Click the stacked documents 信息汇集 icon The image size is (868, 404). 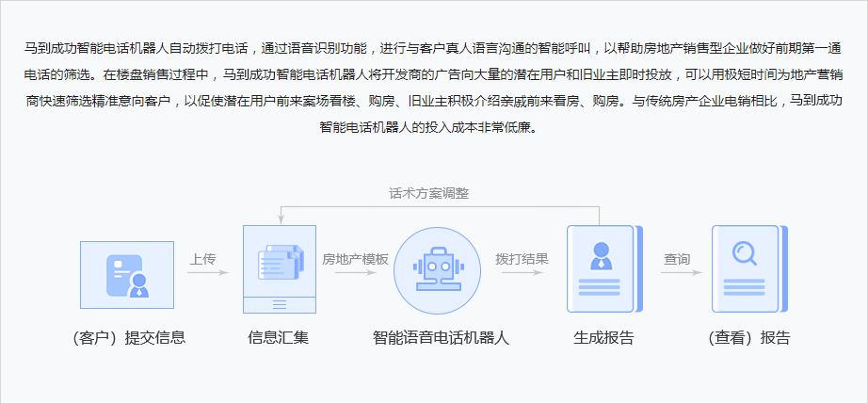280,268
